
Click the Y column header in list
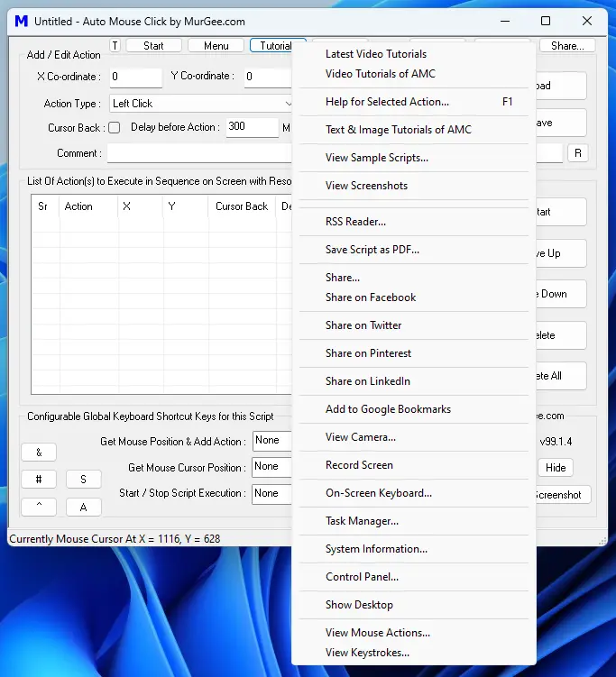click(186, 206)
